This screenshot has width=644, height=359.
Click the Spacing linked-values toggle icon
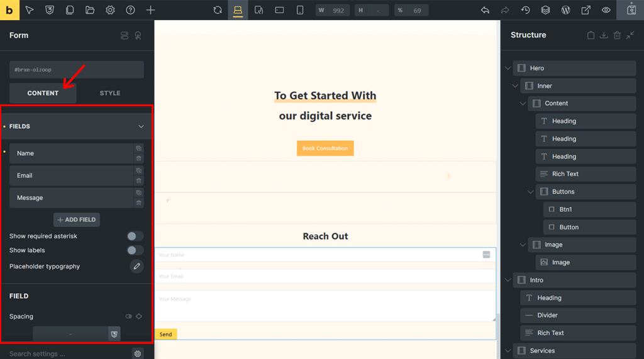point(128,316)
